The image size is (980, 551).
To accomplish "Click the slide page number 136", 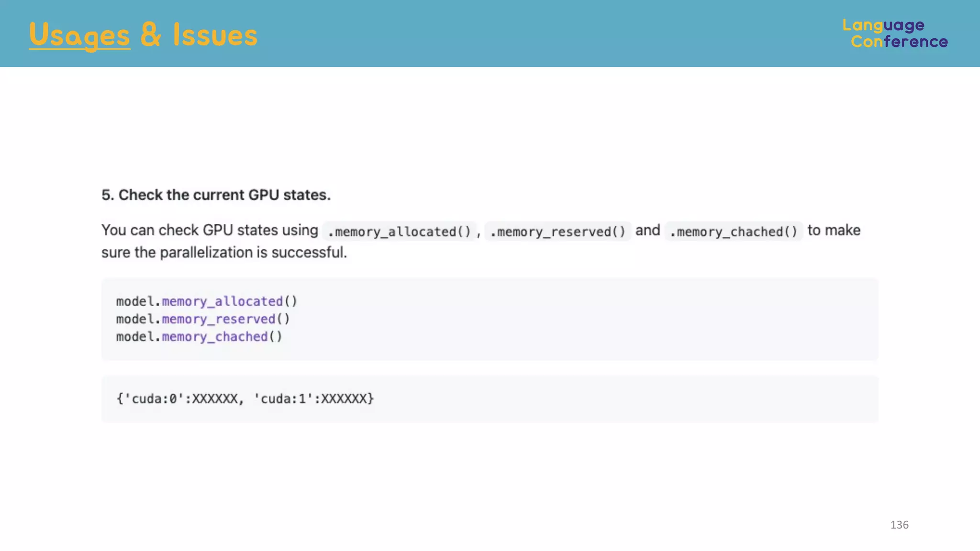I will pos(899,525).
